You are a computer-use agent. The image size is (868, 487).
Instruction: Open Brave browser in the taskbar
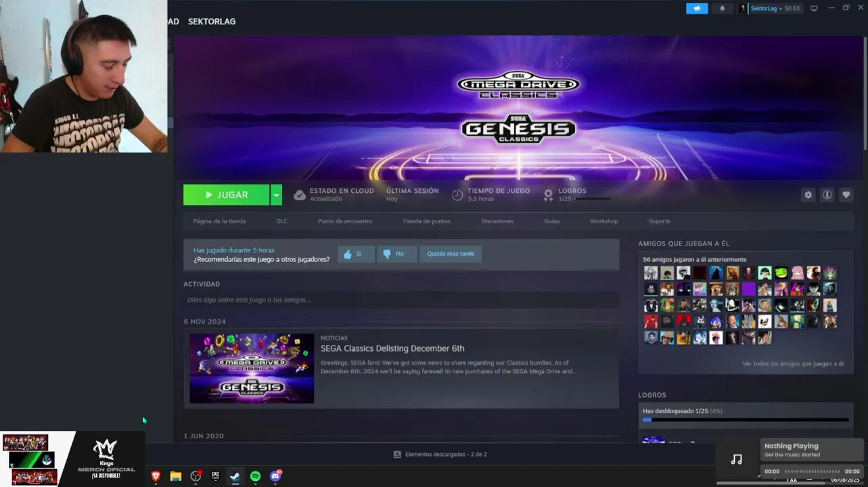pyautogui.click(x=156, y=476)
